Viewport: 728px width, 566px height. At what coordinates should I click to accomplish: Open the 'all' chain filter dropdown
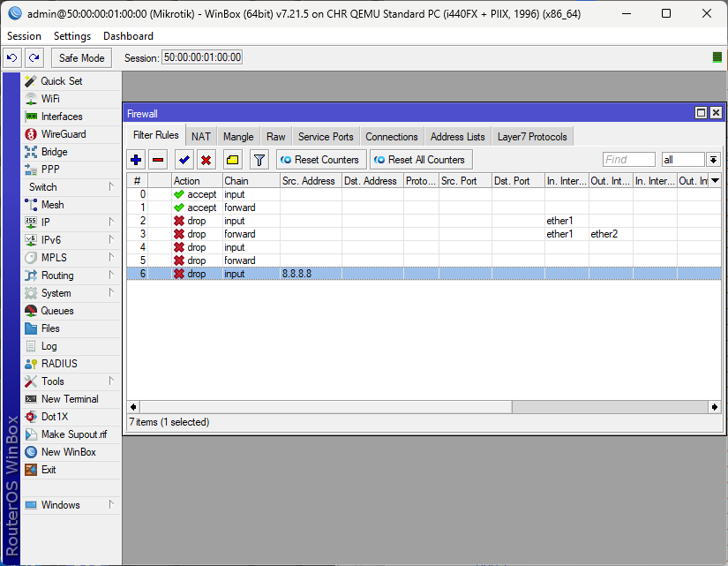713,160
